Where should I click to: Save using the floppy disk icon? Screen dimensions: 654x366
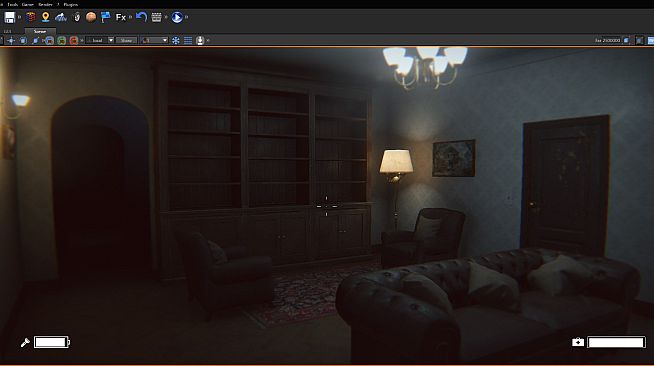point(10,17)
